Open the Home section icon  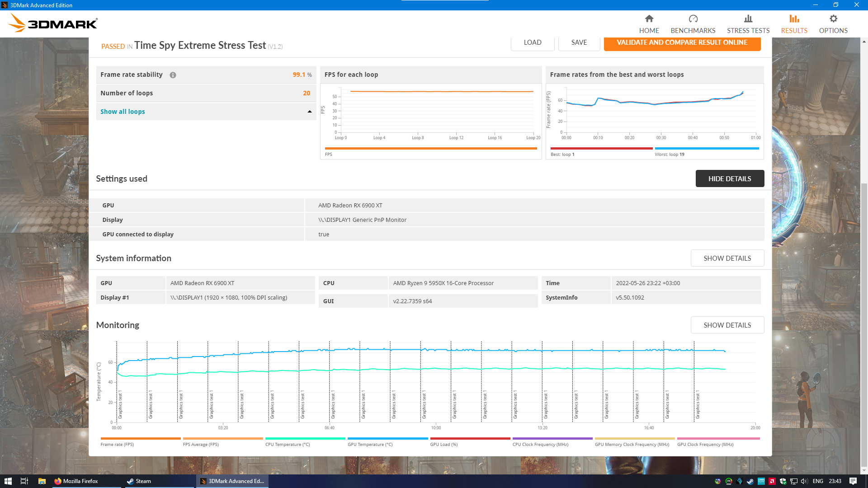[649, 19]
